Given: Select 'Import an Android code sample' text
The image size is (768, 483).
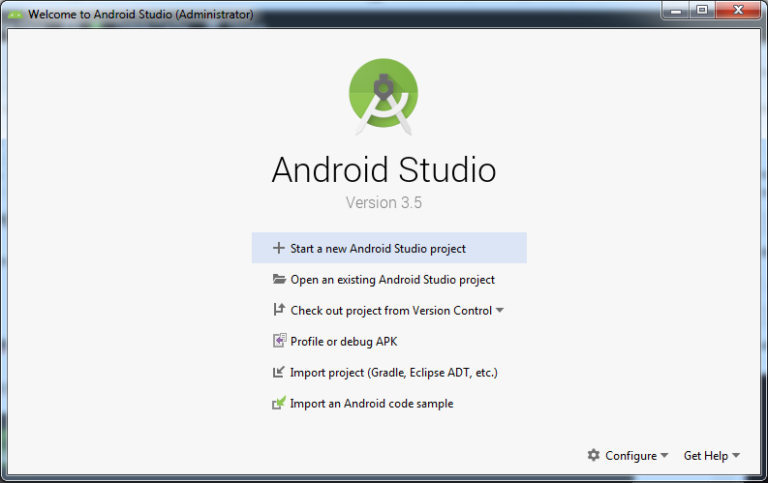Looking at the screenshot, I should (x=371, y=404).
